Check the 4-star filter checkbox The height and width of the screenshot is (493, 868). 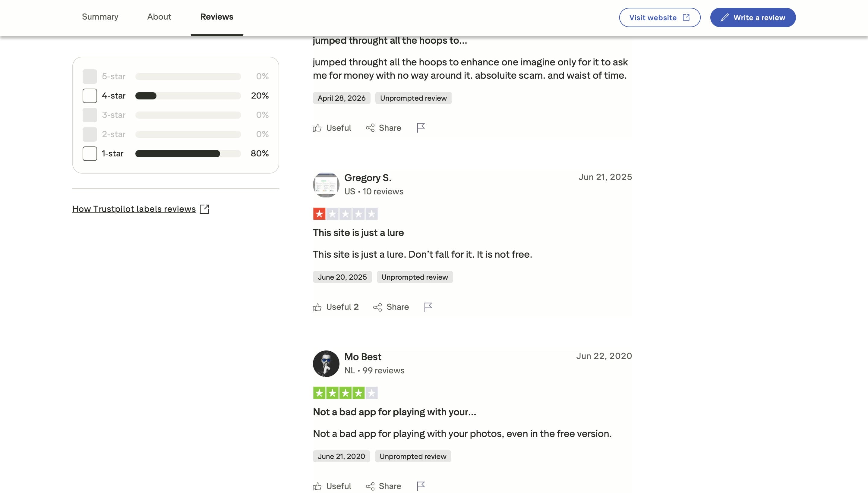tap(90, 96)
